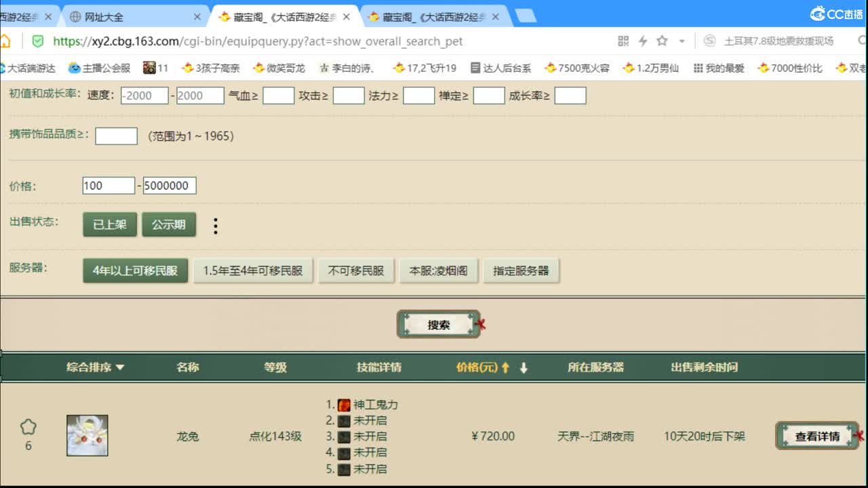The width and height of the screenshot is (868, 488).
Task: Open the 综合排序 sort dropdown
Action: 96,367
